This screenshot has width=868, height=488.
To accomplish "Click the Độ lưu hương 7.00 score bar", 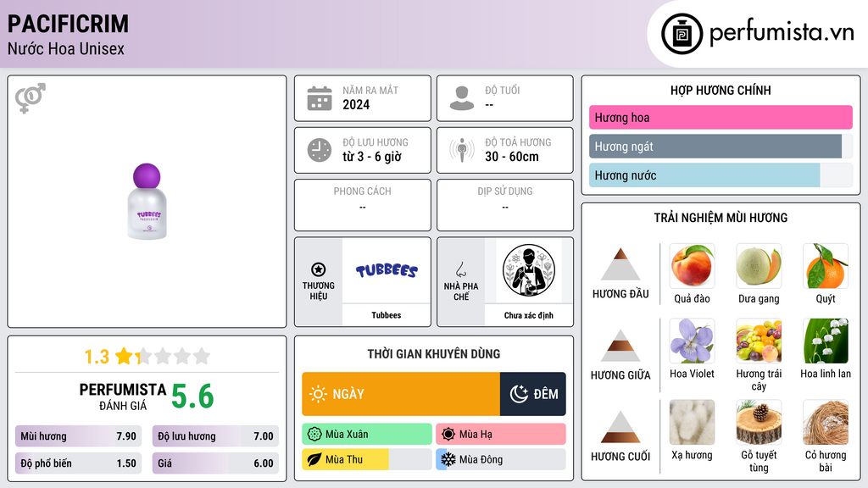I will [x=215, y=436].
